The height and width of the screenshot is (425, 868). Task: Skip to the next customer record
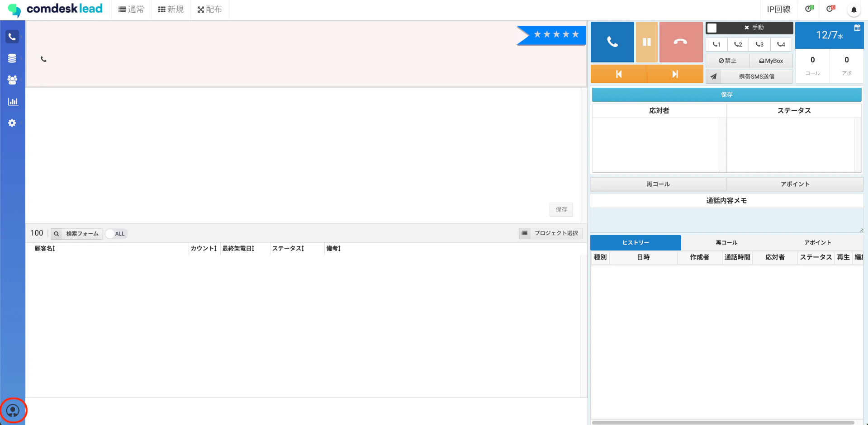click(x=675, y=74)
